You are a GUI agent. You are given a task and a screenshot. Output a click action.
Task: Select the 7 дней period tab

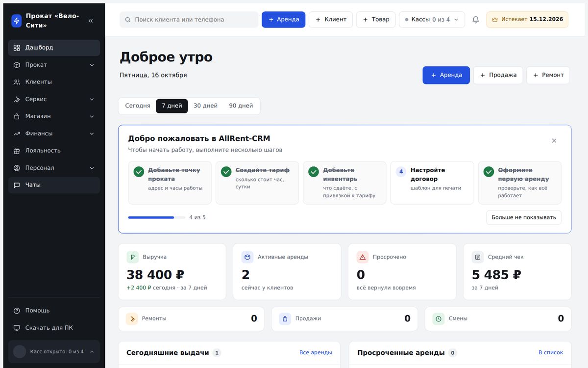click(x=172, y=106)
